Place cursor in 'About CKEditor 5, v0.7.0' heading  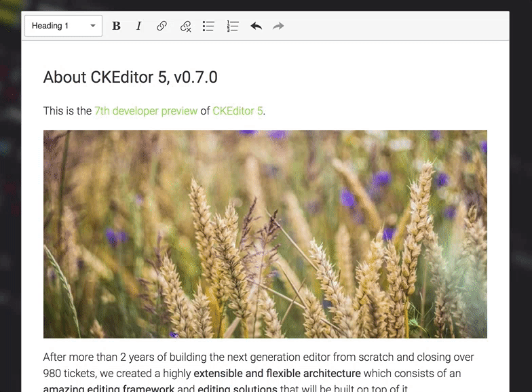130,77
